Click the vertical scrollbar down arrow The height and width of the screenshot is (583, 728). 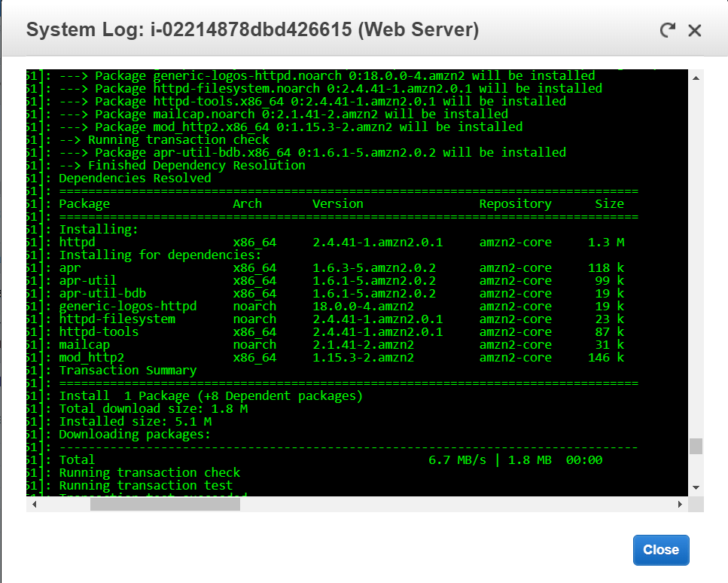[696, 487]
